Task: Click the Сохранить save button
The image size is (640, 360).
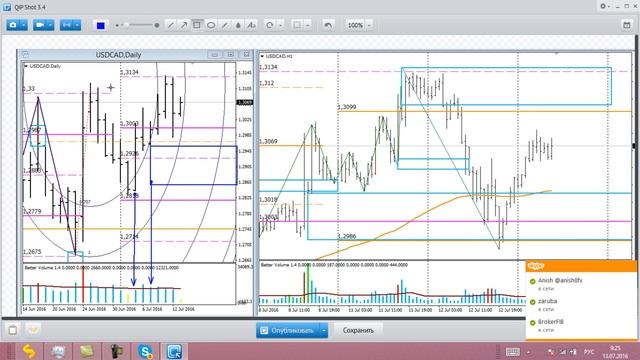Action: [358, 330]
